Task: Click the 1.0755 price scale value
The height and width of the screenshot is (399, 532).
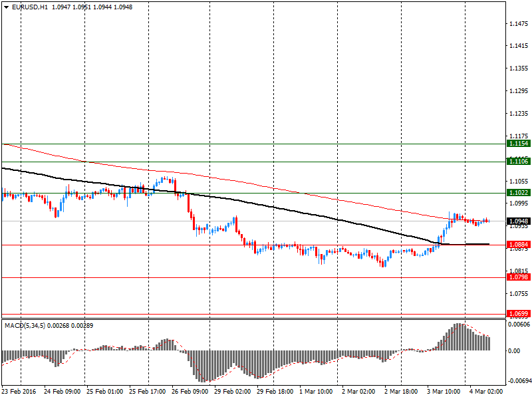Action: click(519, 294)
